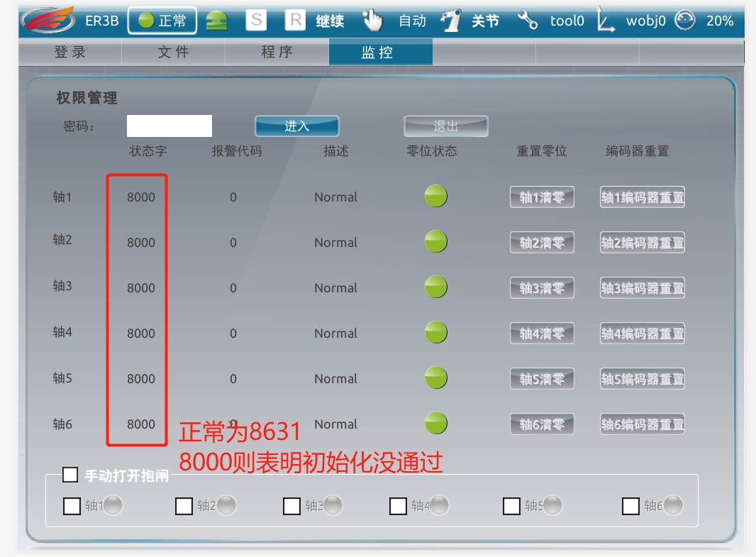Image resolution: width=756 pixels, height=557 pixels.
Task: Tick the 轴6 brake checkbox
Action: [630, 506]
